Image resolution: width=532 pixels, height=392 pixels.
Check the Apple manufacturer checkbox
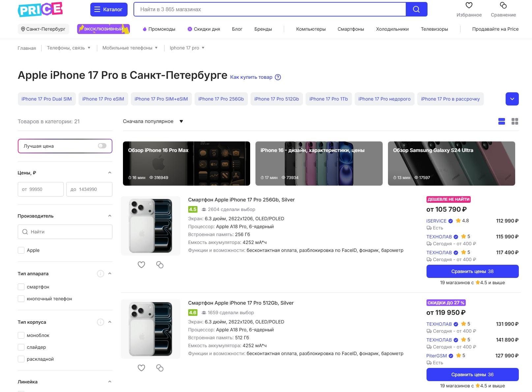click(21, 250)
